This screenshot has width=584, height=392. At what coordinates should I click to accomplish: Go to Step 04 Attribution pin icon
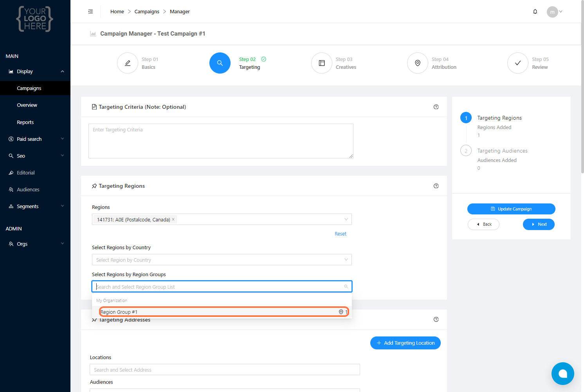(x=418, y=63)
